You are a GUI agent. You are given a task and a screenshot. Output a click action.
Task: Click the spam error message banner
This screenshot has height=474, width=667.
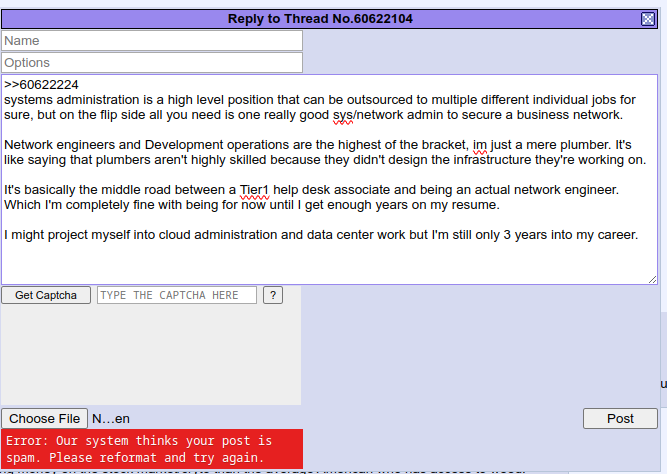tap(152, 449)
